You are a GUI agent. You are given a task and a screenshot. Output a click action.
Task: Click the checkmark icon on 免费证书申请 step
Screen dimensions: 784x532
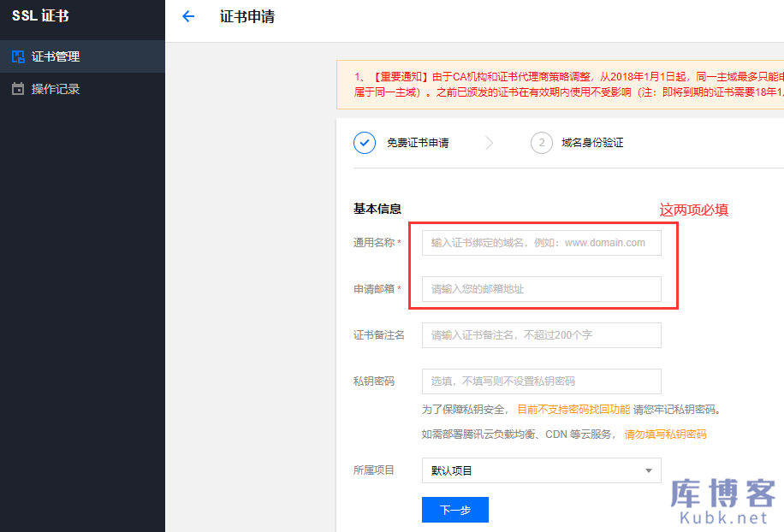364,143
